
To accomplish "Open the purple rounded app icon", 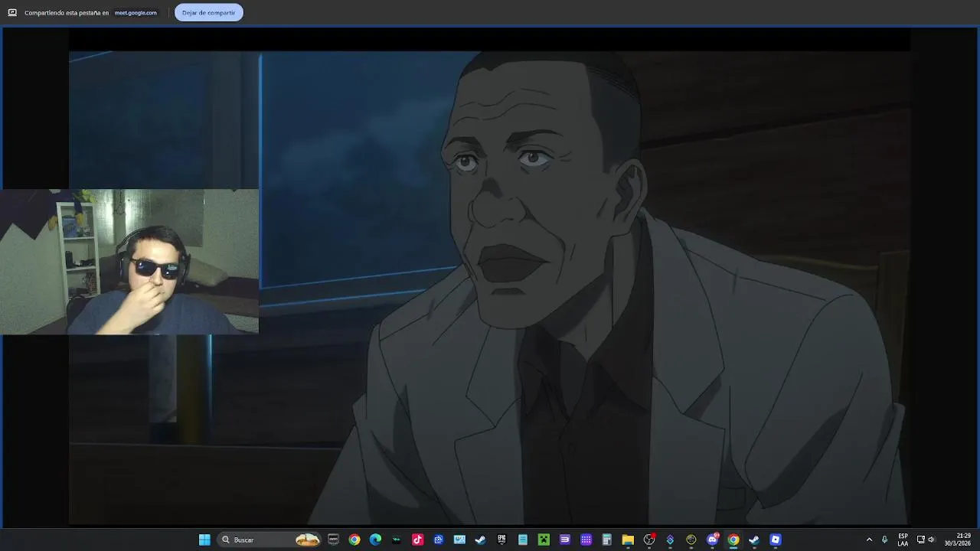I will pyautogui.click(x=565, y=540).
